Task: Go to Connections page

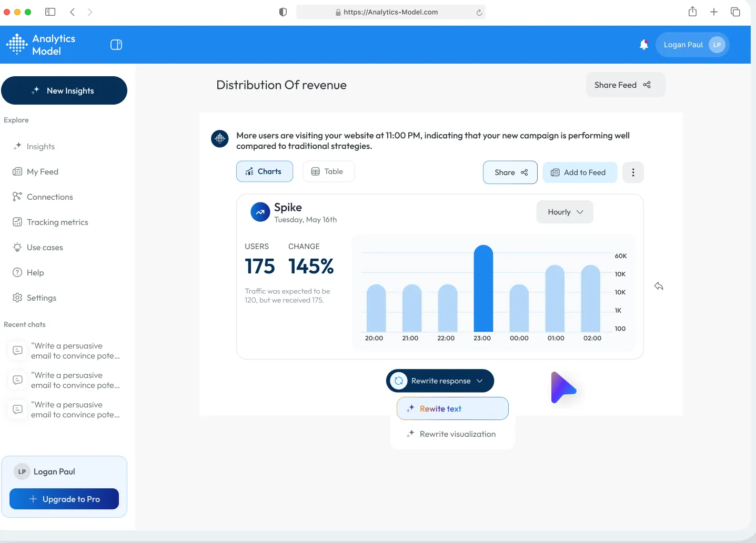Action: tap(49, 197)
